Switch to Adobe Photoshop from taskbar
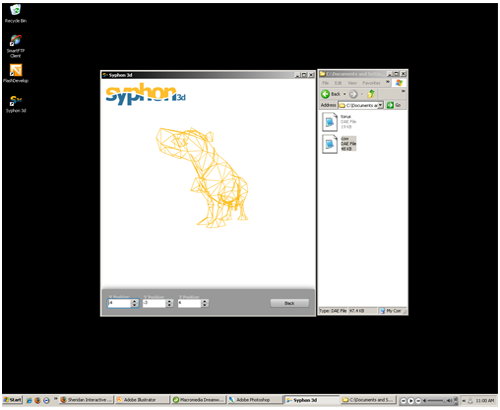Screen dimensions: 500x410 click(255, 400)
